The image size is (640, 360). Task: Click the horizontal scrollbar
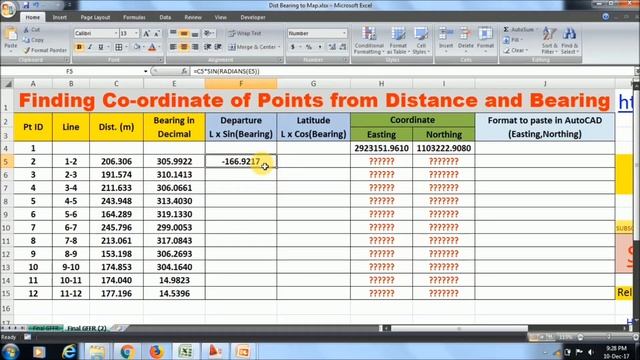(x=459, y=328)
